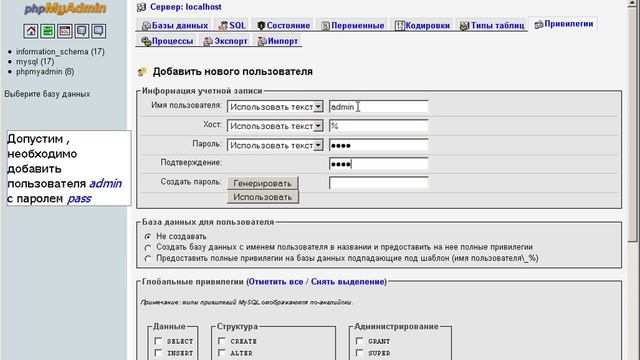Image resolution: width=640 pixels, height=360 pixels.
Task: Click the Импорт tab icon
Action: pyautogui.click(x=262, y=41)
